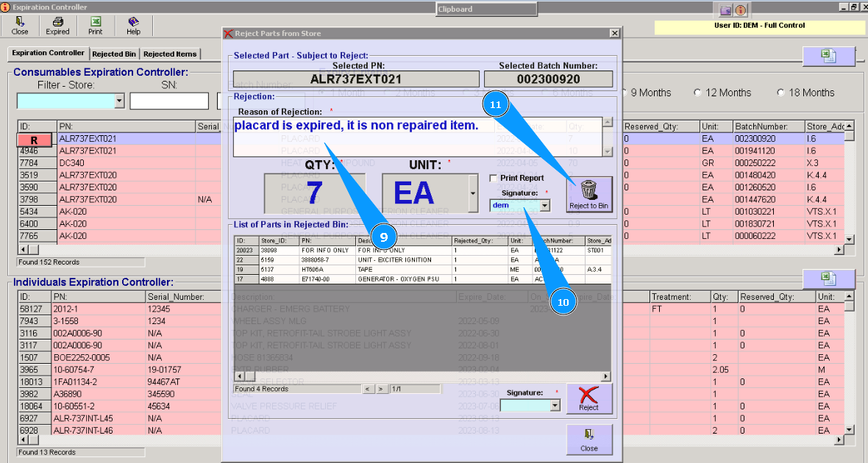868x463 pixels.
Task: Open the Expired report toolbar icon
Action: (x=57, y=26)
